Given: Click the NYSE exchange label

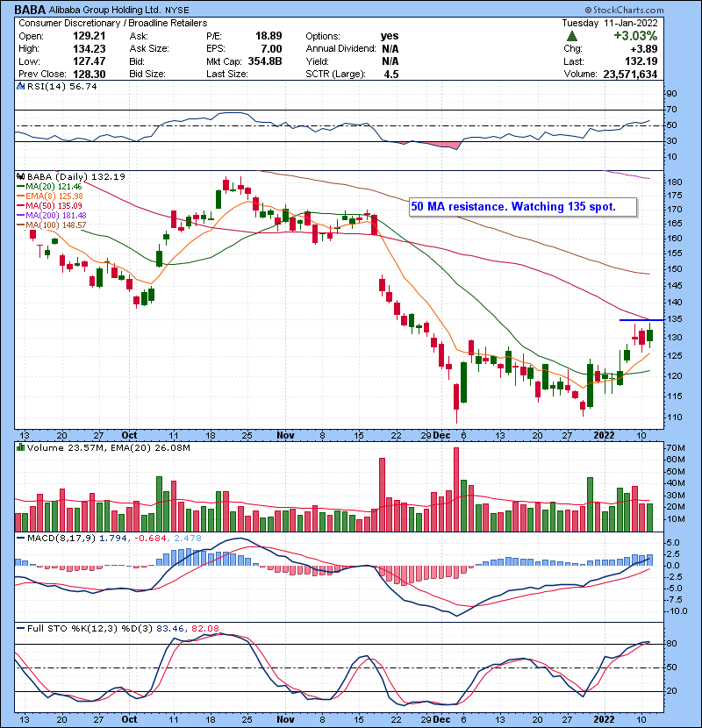Looking at the screenshot, I should pyautogui.click(x=177, y=11).
